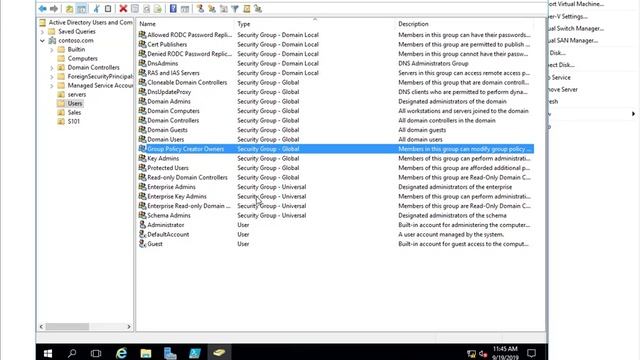The height and width of the screenshot is (360, 640).
Task: Select the Domain Users group row
Action: tap(336, 139)
